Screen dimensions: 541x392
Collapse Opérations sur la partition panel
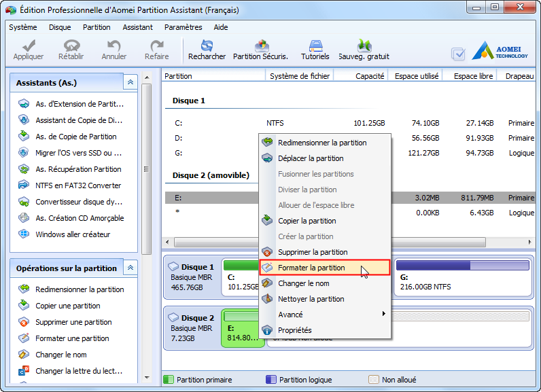pos(130,268)
